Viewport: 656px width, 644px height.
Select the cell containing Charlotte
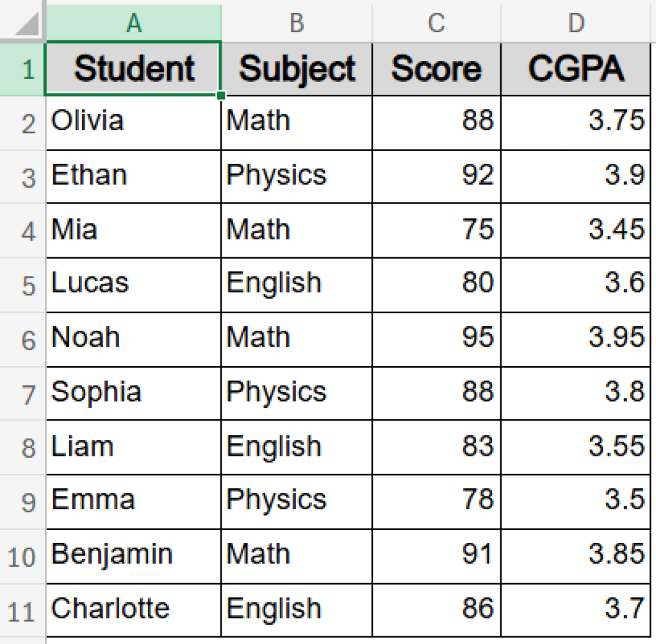[x=133, y=609]
